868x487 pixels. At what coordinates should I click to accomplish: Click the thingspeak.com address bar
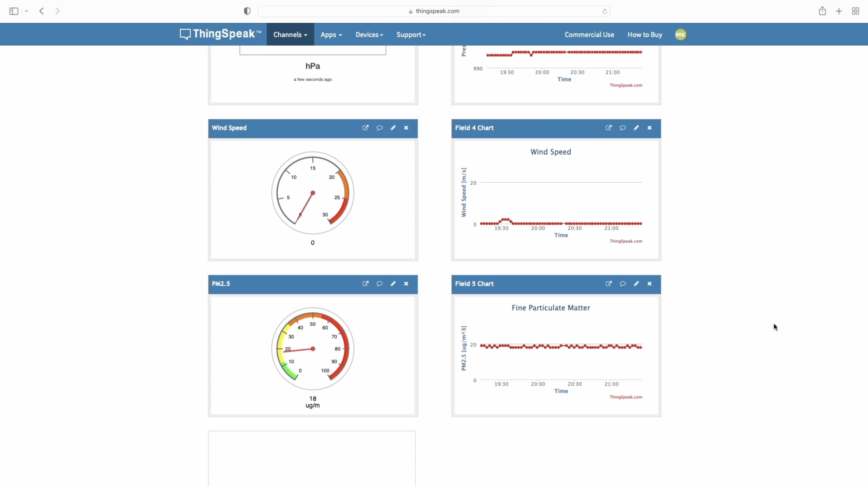point(437,11)
